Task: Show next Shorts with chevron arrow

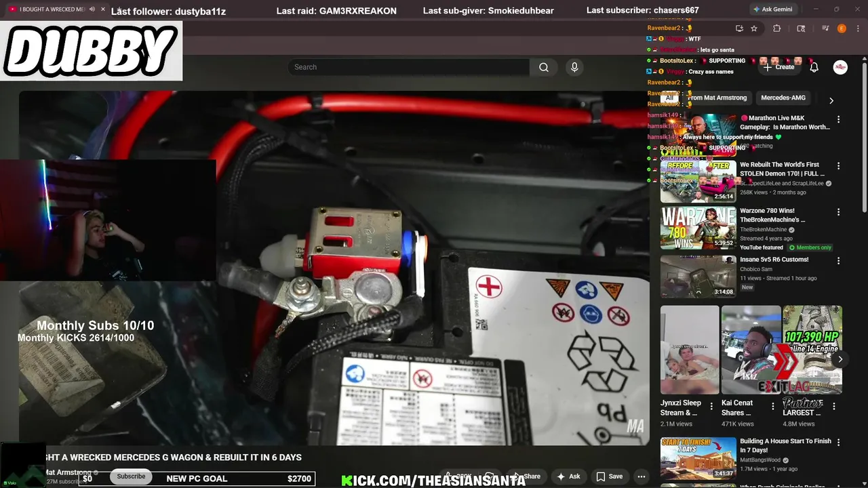Action: coord(840,359)
